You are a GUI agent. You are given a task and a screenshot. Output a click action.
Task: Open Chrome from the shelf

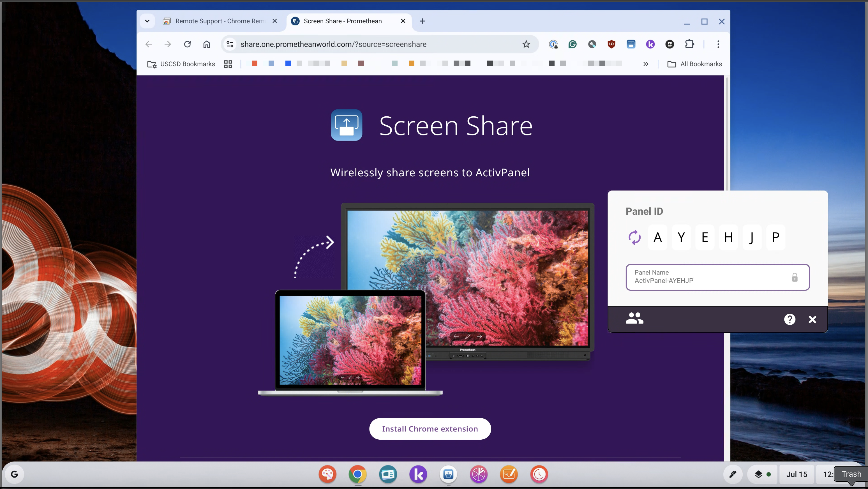(357, 474)
